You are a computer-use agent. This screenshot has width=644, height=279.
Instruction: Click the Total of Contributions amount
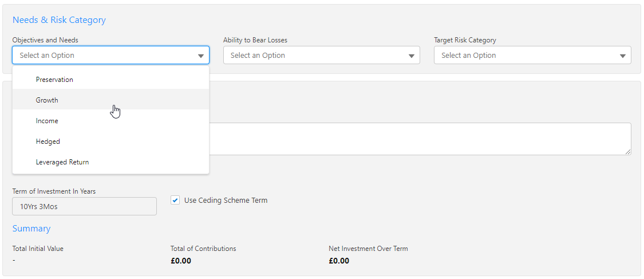click(x=181, y=261)
